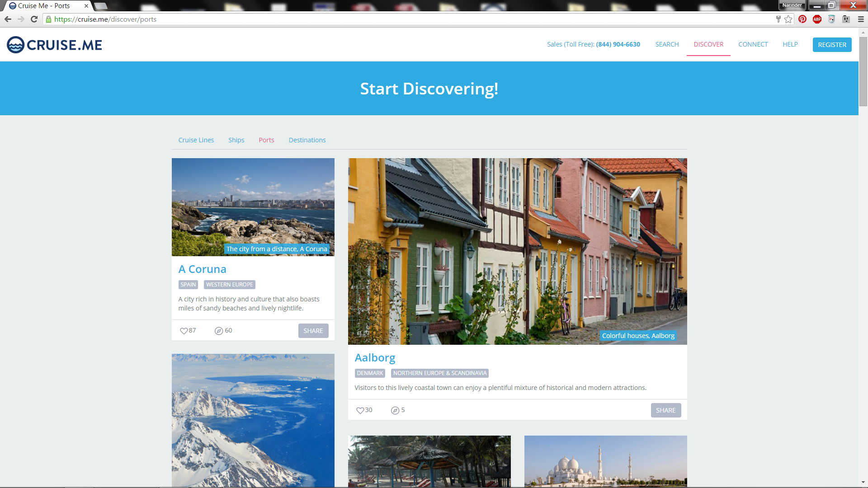
Task: Like the A Coruna port with the heart icon
Action: click(184, 330)
